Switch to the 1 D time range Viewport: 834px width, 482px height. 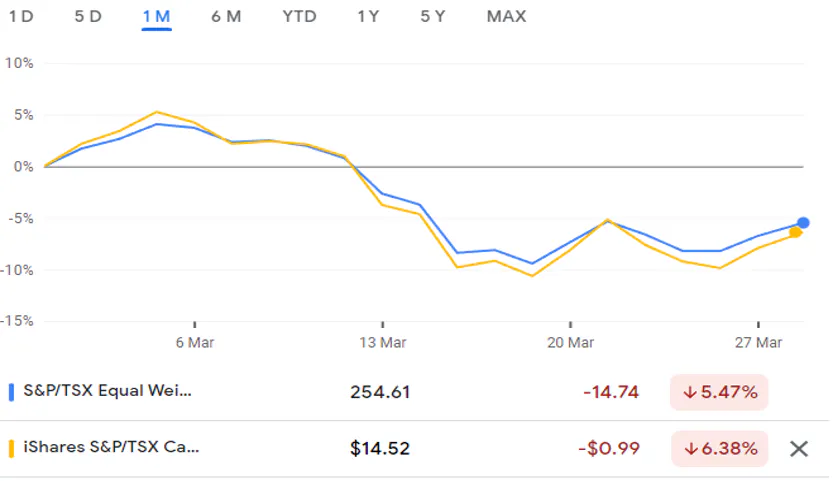click(x=21, y=16)
